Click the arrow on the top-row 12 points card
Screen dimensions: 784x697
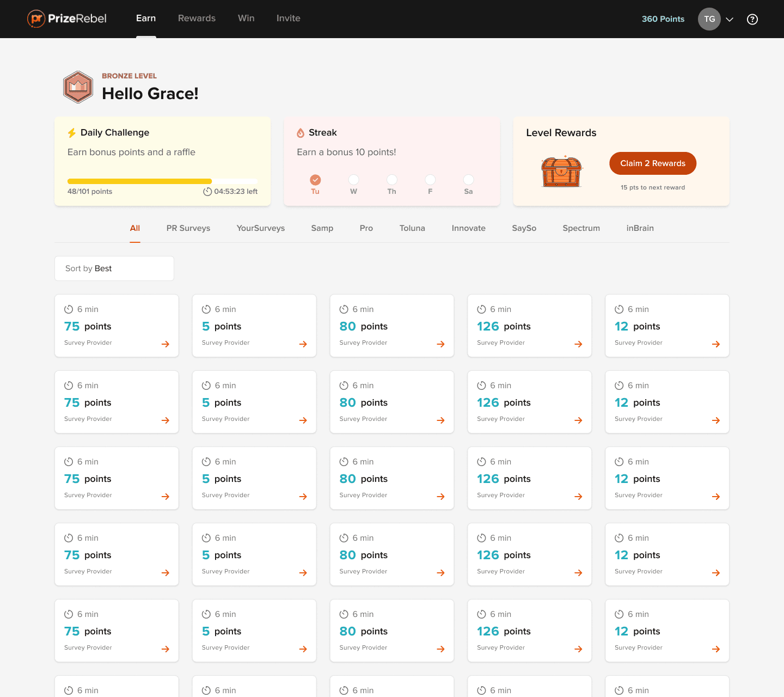(x=716, y=344)
